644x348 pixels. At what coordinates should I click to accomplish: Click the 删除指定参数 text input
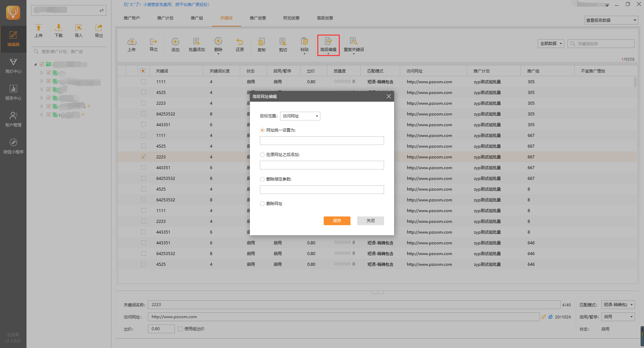[322, 190]
